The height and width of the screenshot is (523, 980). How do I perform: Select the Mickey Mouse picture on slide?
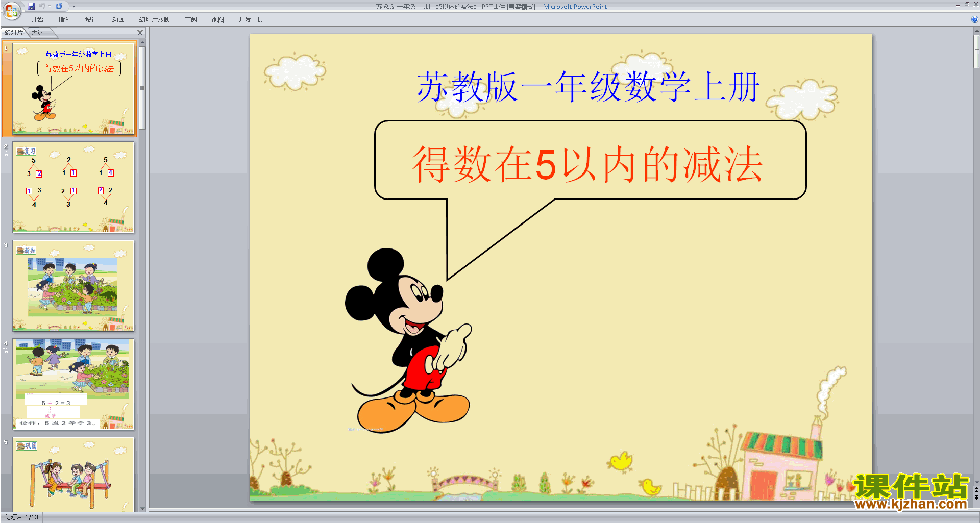click(408, 340)
